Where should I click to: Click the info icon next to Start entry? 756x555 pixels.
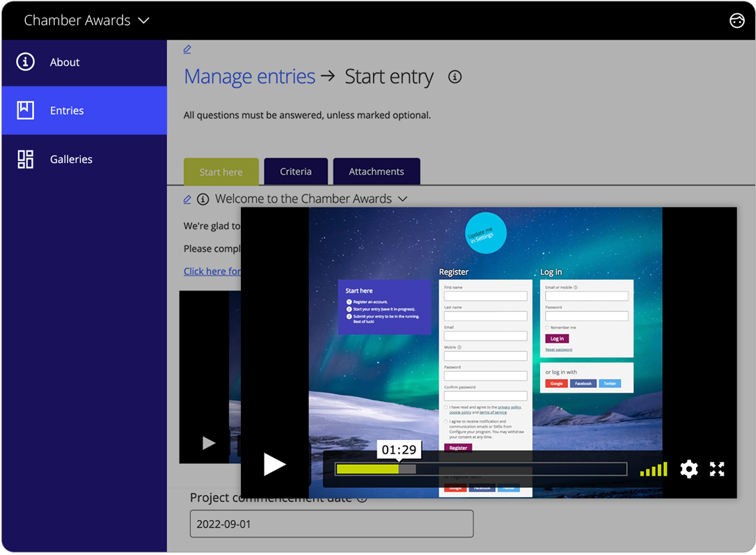[x=455, y=77]
